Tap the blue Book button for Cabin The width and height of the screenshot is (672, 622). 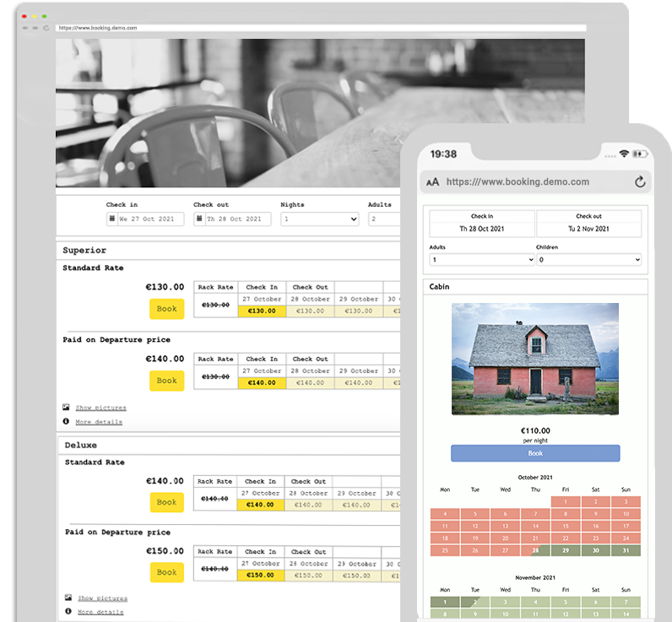pos(535,453)
